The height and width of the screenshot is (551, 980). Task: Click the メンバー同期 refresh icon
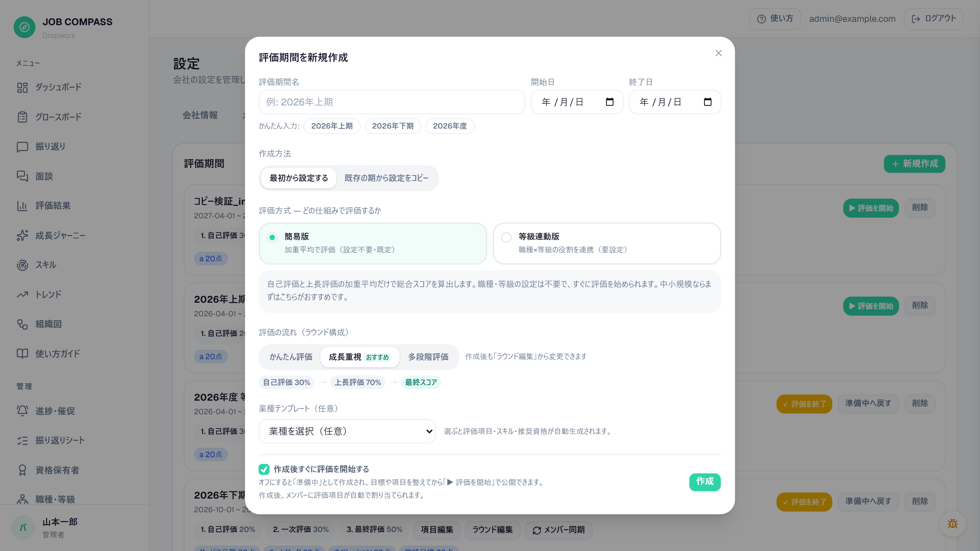pos(537,531)
